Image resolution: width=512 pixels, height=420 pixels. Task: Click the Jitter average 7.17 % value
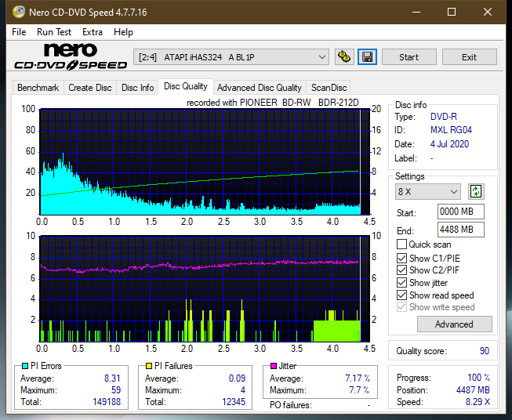[x=358, y=378]
